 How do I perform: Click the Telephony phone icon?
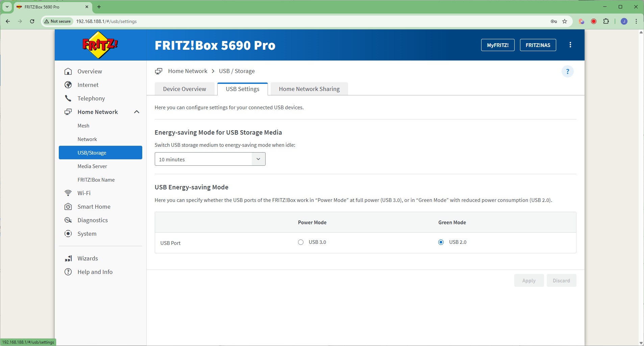(x=68, y=98)
